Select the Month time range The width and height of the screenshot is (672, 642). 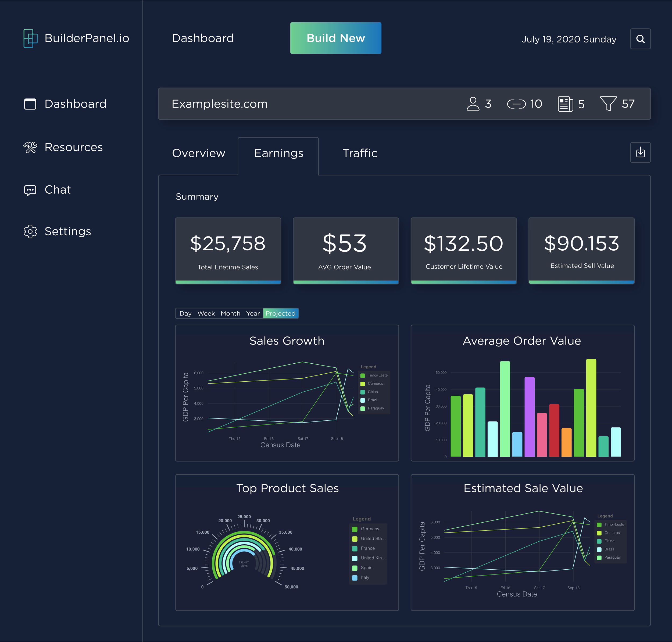[x=231, y=314]
